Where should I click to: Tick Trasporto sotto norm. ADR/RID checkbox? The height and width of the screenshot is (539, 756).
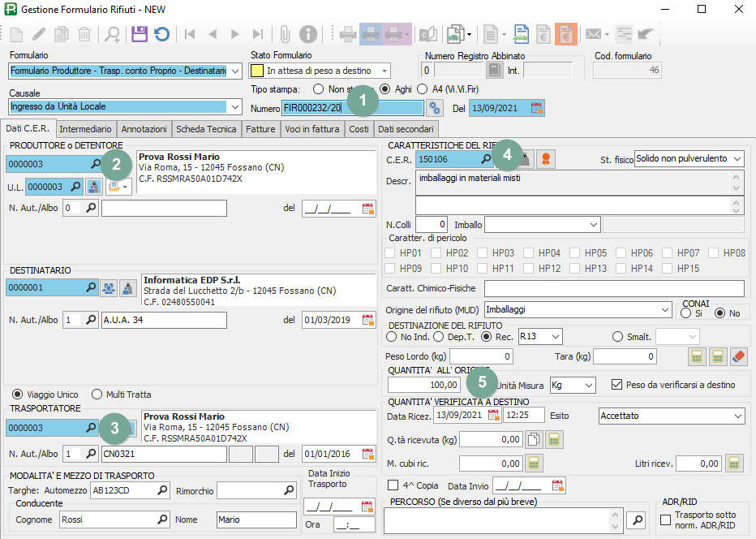(666, 520)
